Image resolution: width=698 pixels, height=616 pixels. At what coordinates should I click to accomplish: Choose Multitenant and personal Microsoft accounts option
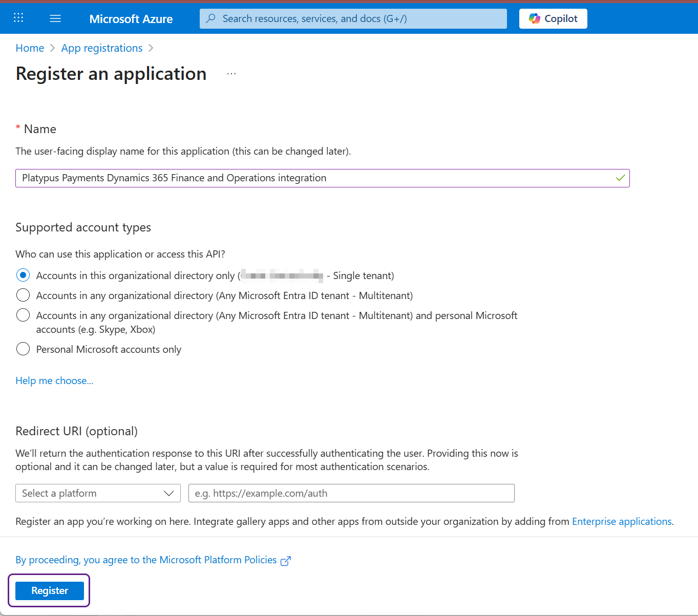(23, 315)
